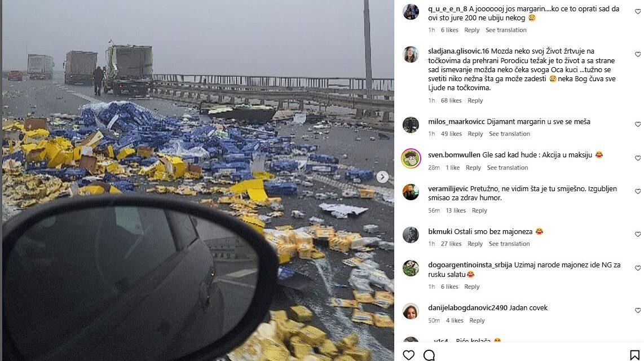This screenshot has width=644, height=361.
Task: Click the heart like icon below comments
Action: click(409, 355)
